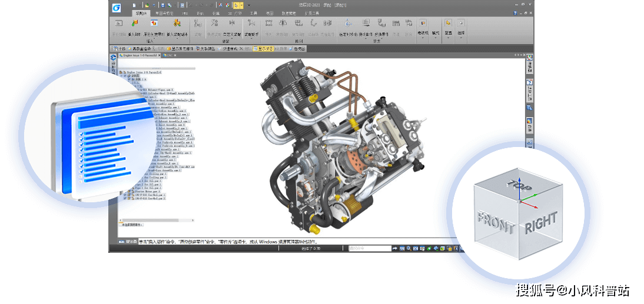
Task: Click the Replace Part ribbon icon
Action: [x=383, y=24]
